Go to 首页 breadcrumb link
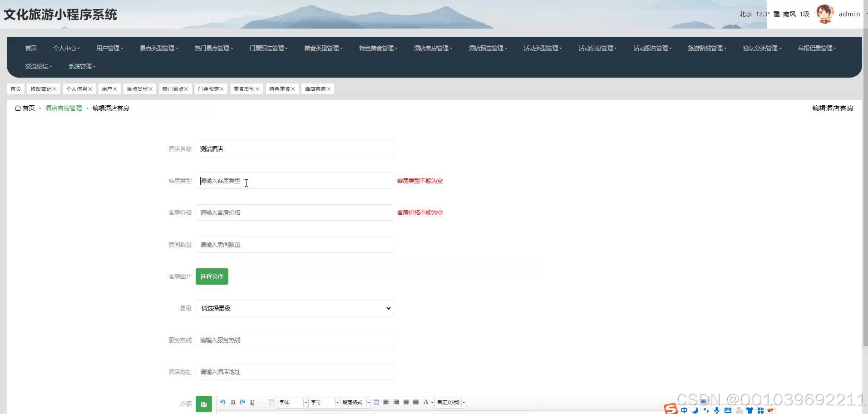 click(29, 108)
